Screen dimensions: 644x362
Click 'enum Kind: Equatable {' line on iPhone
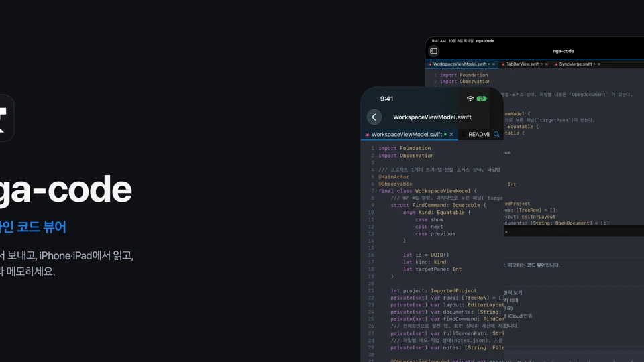(x=437, y=213)
